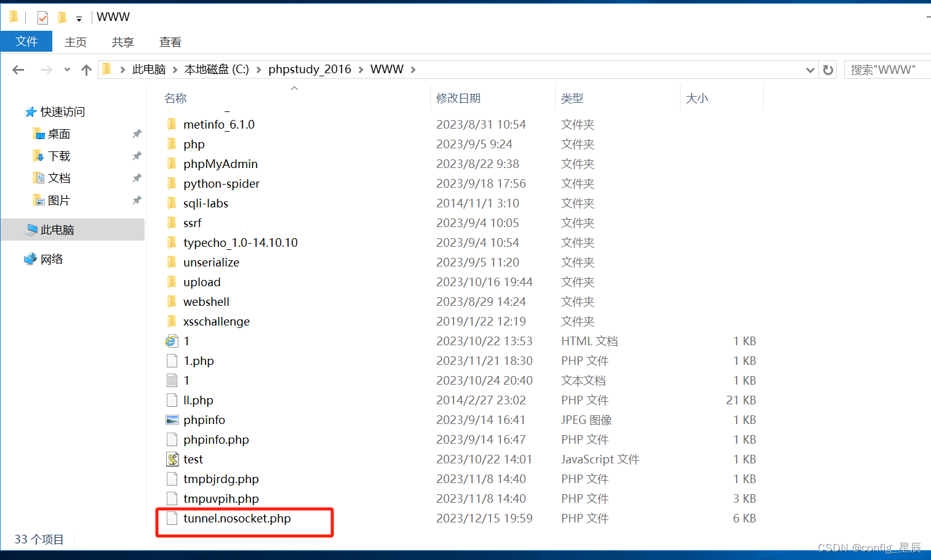Focus the 搜索"WWW" search box
Image resolution: width=931 pixels, height=560 pixels.
coord(887,70)
